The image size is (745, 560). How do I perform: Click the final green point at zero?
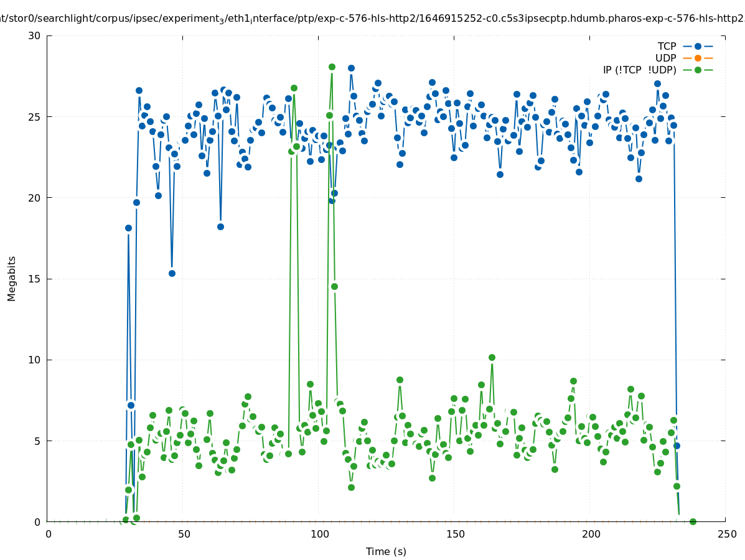click(x=693, y=521)
